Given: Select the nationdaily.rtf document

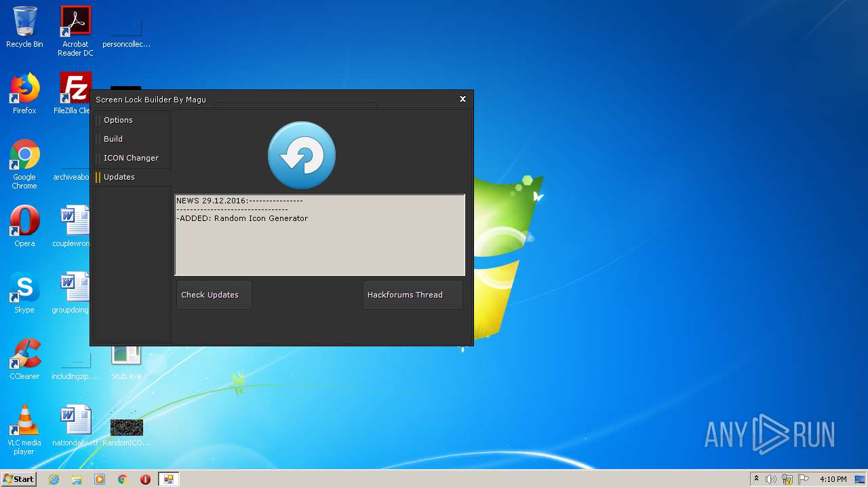Looking at the screenshot, I should pyautogui.click(x=75, y=426).
